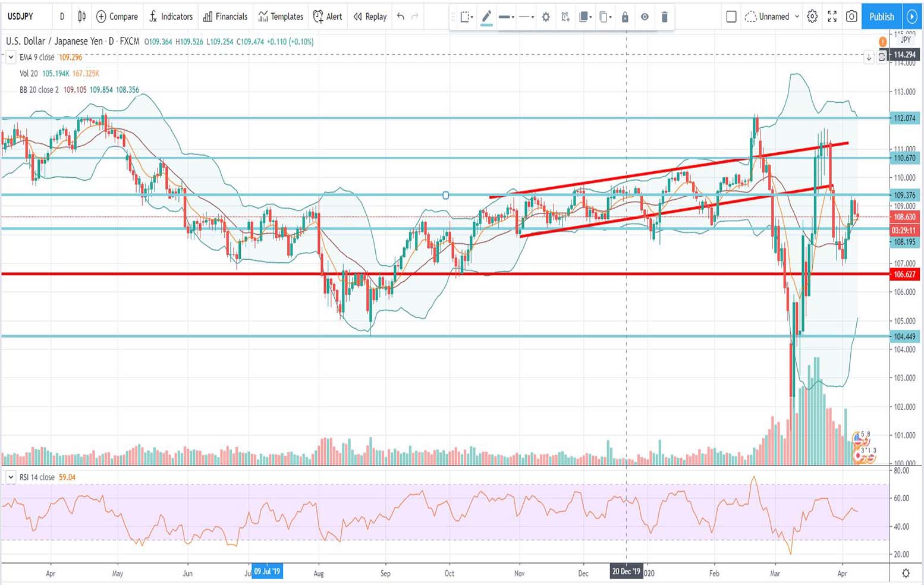Open chart settings gear in top bar
The image size is (924, 585).
point(812,17)
